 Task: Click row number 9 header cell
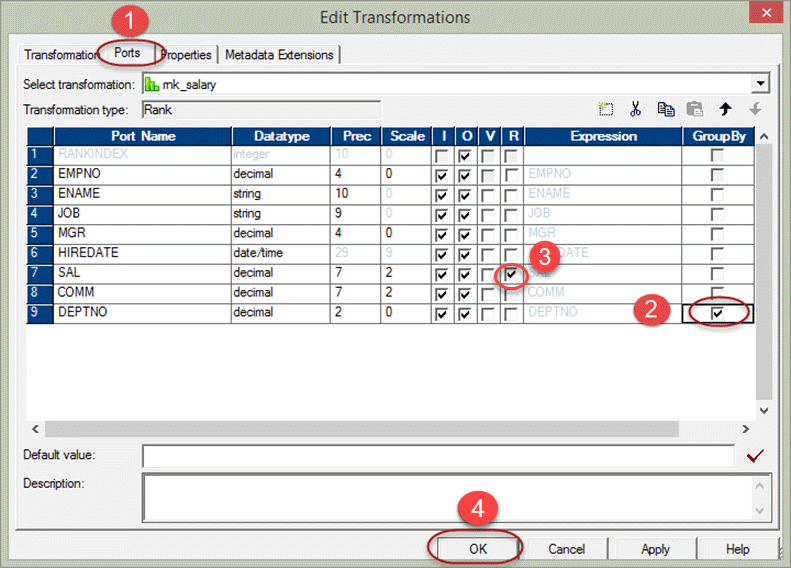[39, 312]
